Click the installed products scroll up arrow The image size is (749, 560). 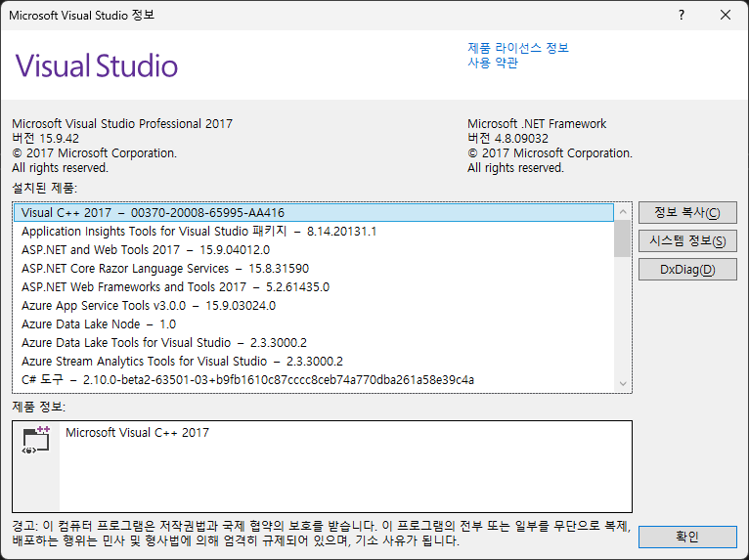[x=623, y=211]
